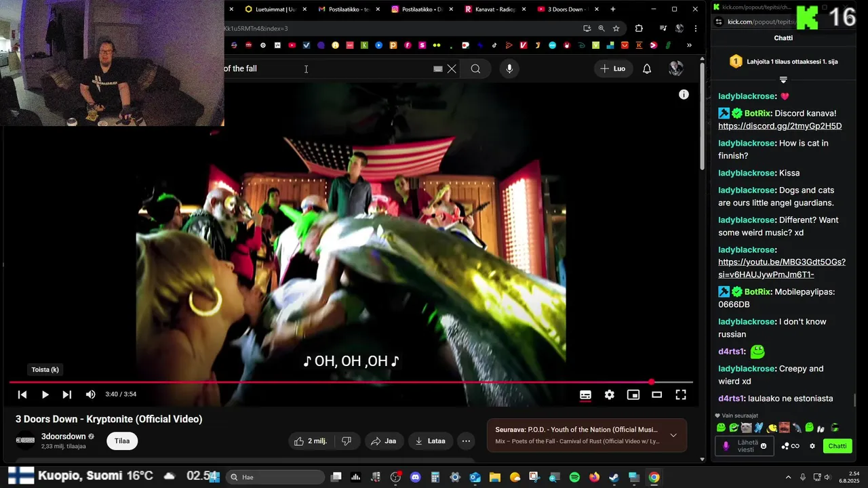Viewport: 868px width, 488px height.
Task: Click the Kick chat message input
Action: coord(745,446)
